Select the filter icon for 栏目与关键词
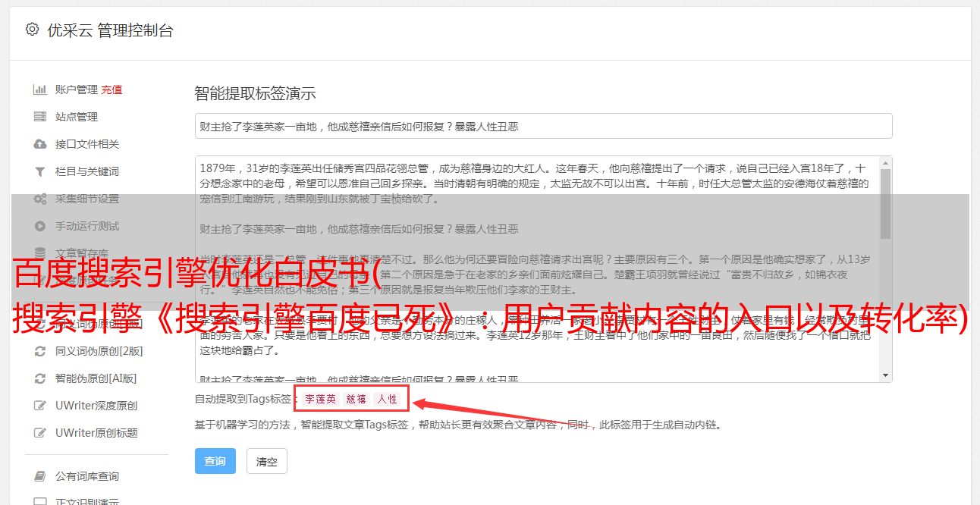This screenshot has width=980, height=505. coord(40,171)
